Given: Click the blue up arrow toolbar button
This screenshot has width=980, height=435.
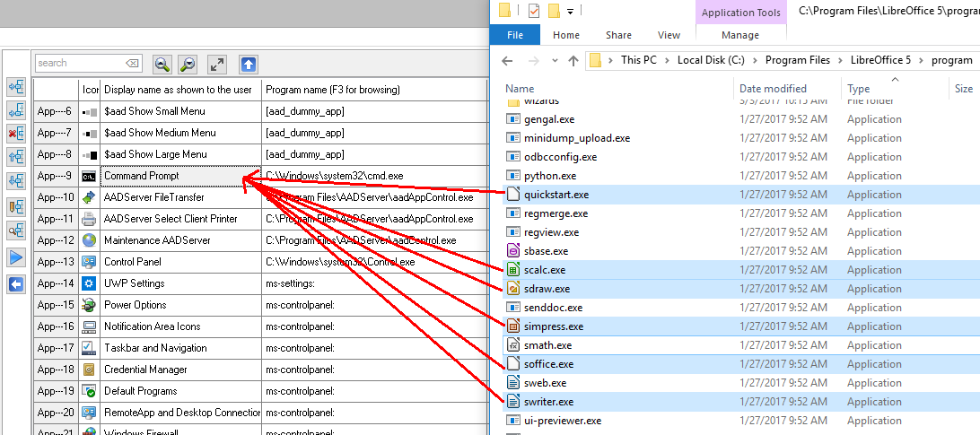Looking at the screenshot, I should click(x=249, y=64).
